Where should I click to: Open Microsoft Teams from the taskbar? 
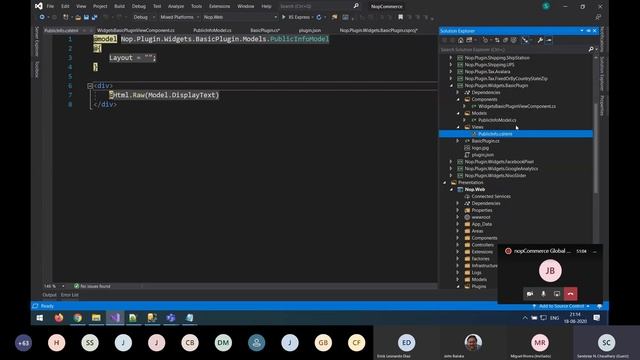171,318
